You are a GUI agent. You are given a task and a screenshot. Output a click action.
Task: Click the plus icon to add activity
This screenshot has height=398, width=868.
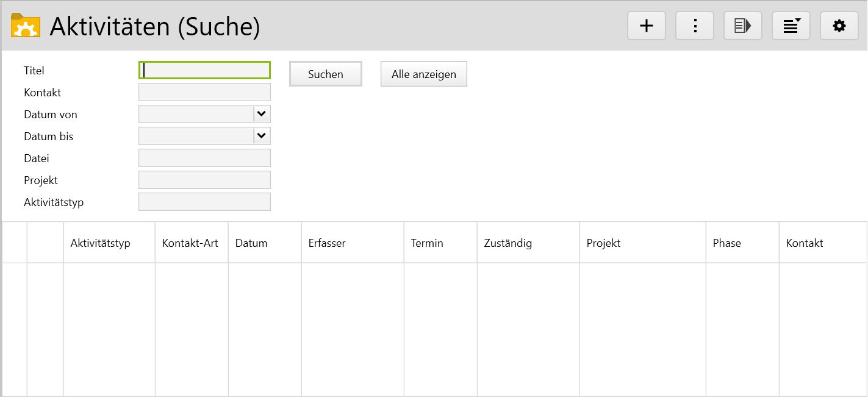coord(646,26)
